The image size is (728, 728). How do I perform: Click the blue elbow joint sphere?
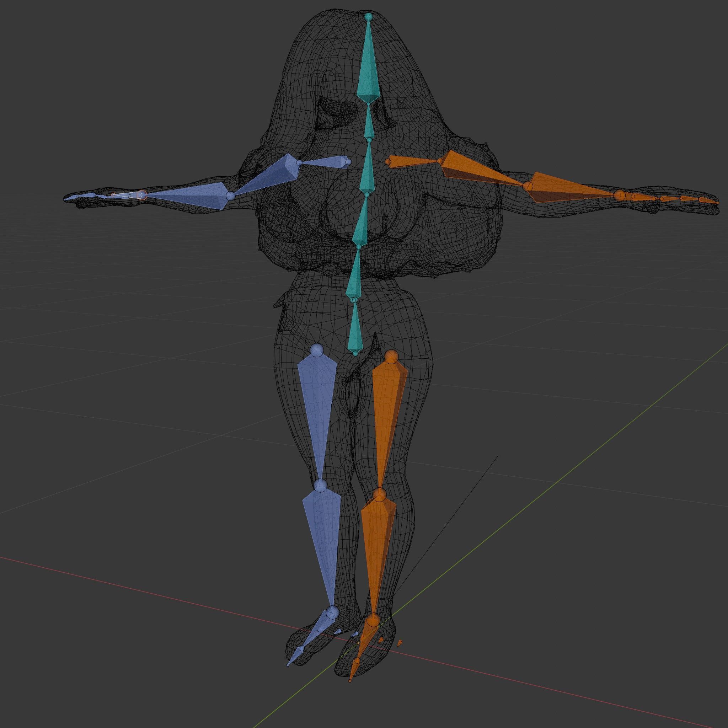[230, 196]
